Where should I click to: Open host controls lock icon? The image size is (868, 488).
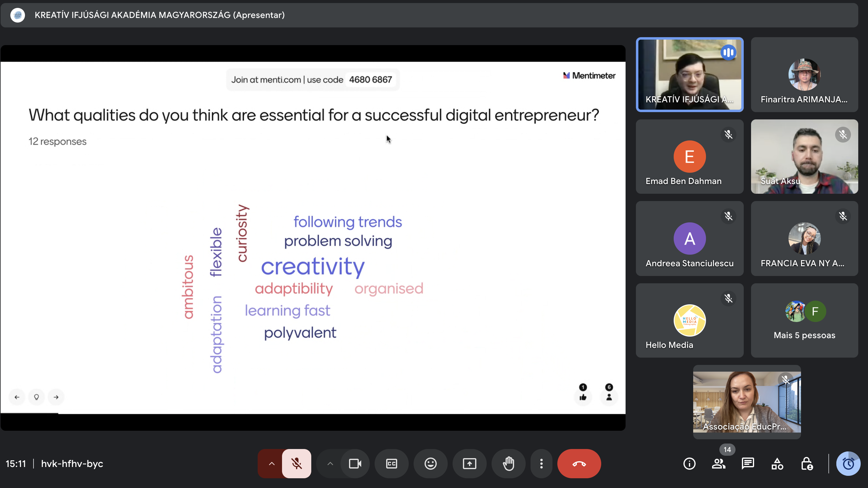807,464
